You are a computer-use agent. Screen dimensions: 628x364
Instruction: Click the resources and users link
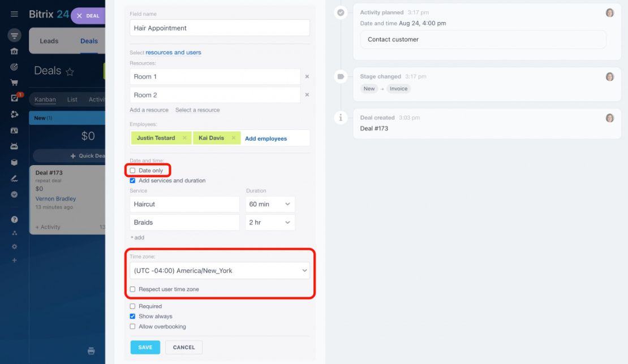click(173, 53)
